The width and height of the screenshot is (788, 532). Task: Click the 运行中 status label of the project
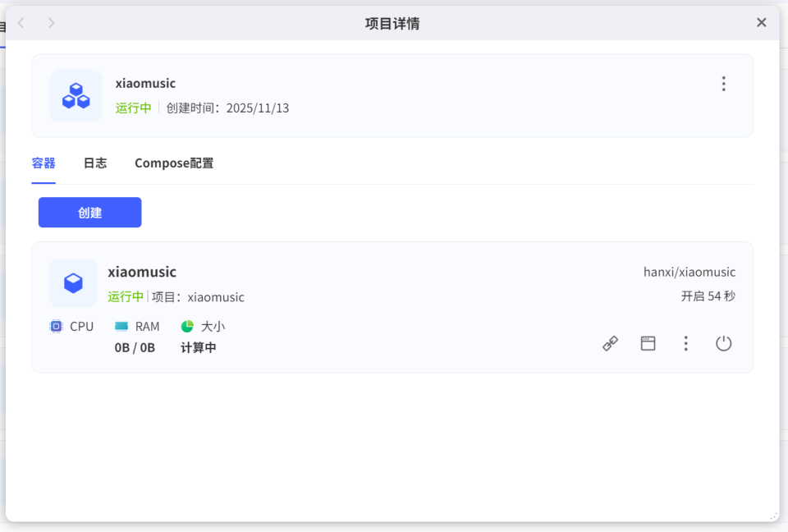point(133,108)
